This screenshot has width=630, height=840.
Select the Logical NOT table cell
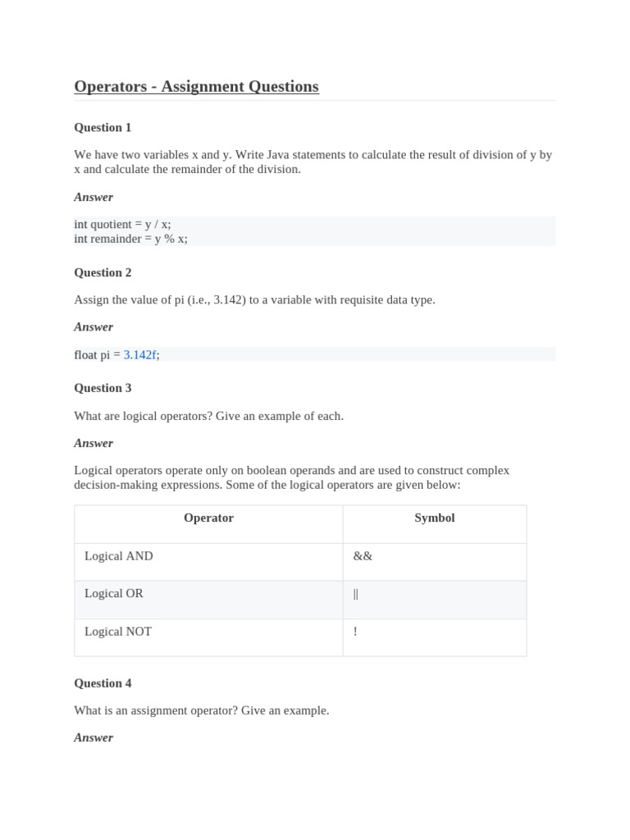point(208,637)
